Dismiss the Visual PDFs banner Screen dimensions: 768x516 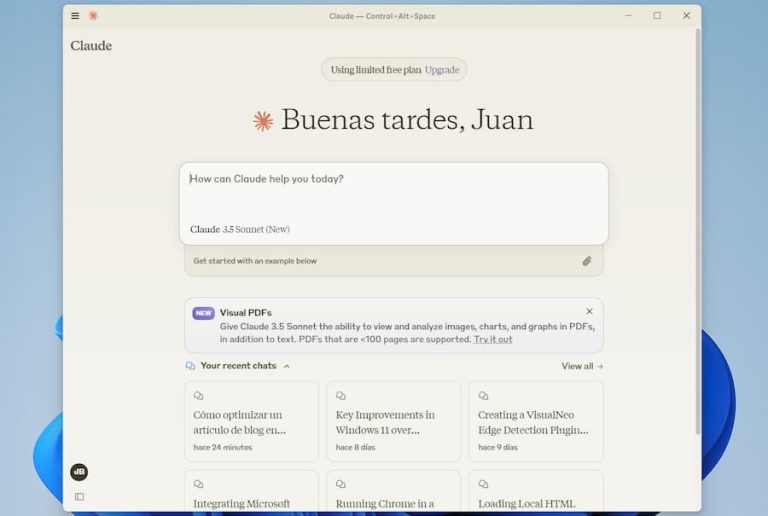(x=589, y=311)
